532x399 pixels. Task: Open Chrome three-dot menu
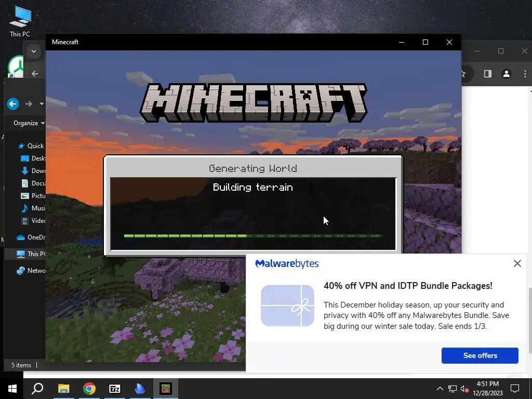(x=525, y=74)
